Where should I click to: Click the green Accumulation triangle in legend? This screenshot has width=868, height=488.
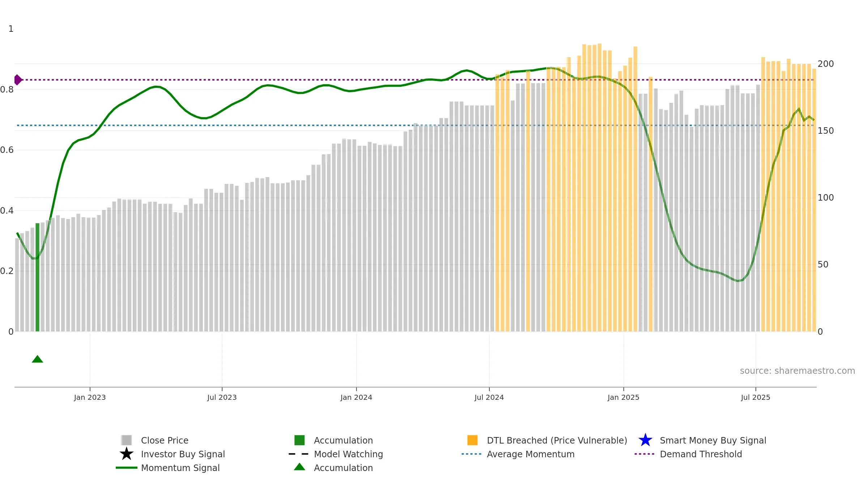(x=299, y=467)
